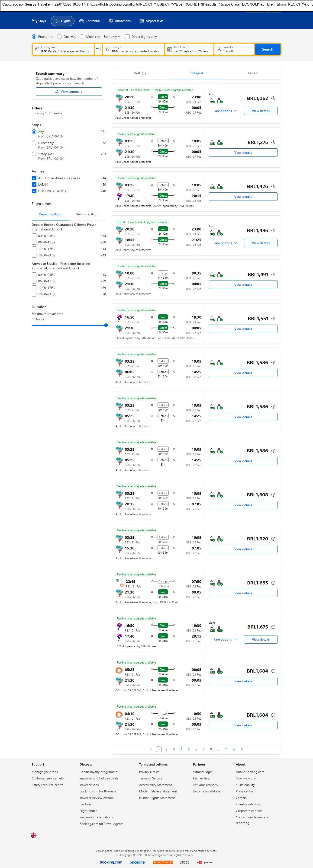Uncheck the LATAM airline filter

tap(34, 185)
